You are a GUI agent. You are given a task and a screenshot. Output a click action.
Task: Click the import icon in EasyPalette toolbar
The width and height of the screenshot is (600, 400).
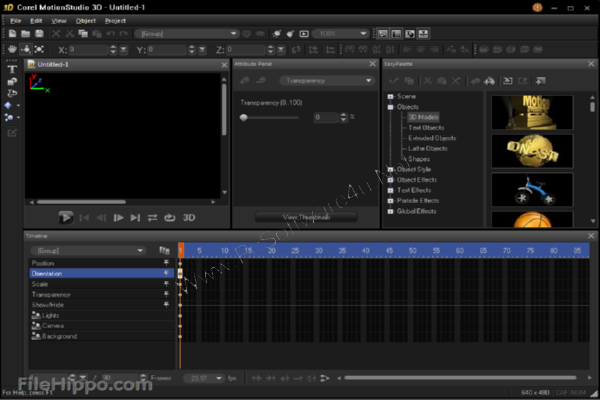coord(508,81)
